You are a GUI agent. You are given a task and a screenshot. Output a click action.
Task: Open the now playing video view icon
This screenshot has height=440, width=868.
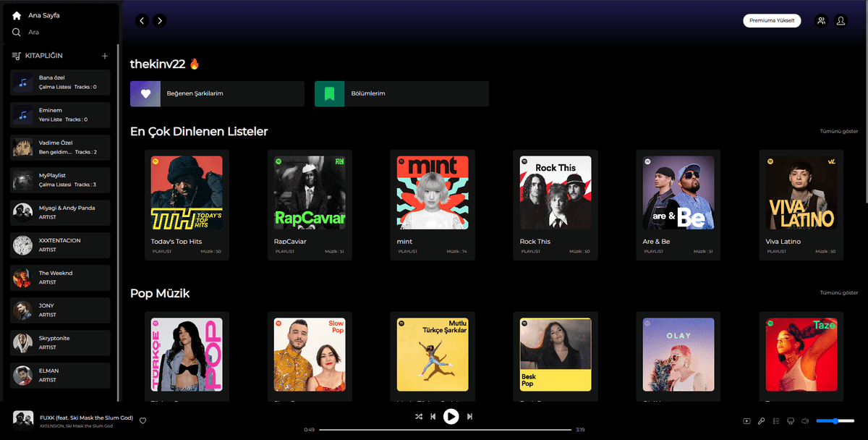(x=746, y=421)
